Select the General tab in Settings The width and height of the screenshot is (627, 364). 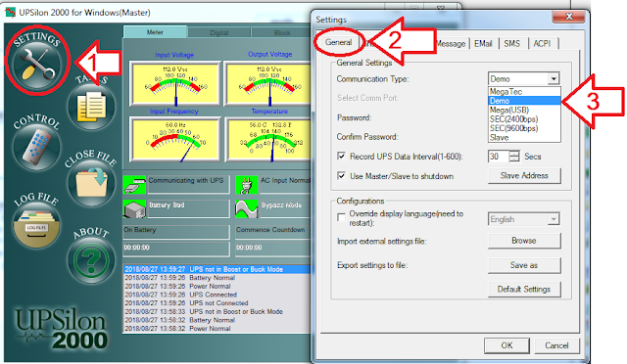338,42
